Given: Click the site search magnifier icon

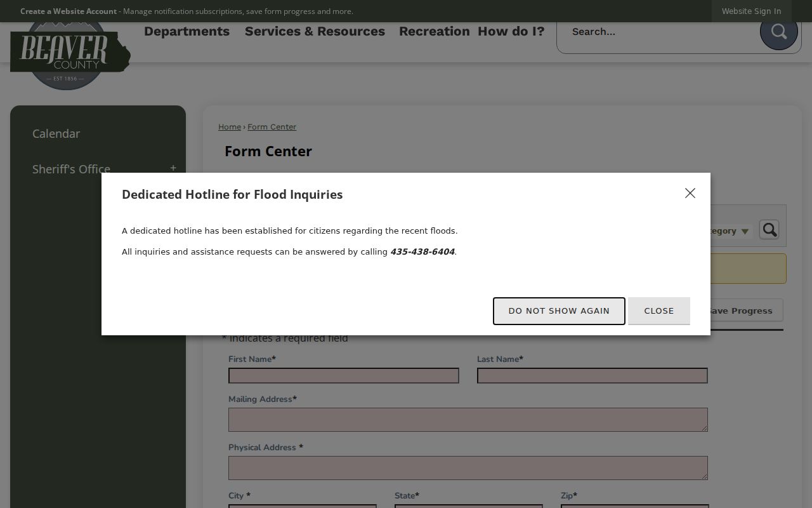Looking at the screenshot, I should (x=778, y=31).
